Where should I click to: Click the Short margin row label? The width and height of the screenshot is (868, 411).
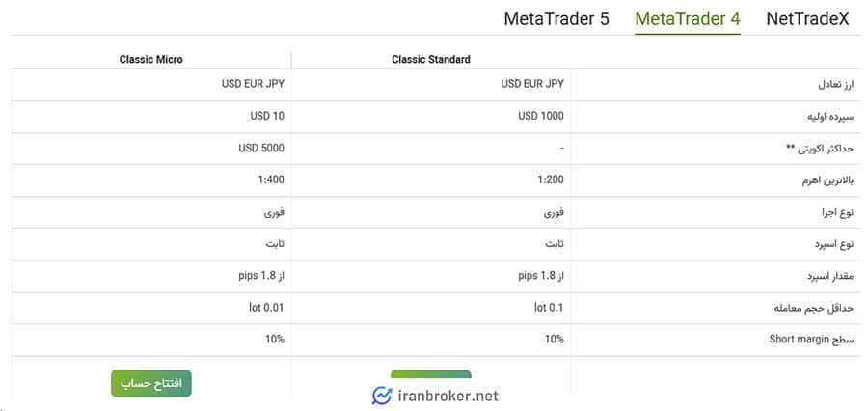point(812,340)
